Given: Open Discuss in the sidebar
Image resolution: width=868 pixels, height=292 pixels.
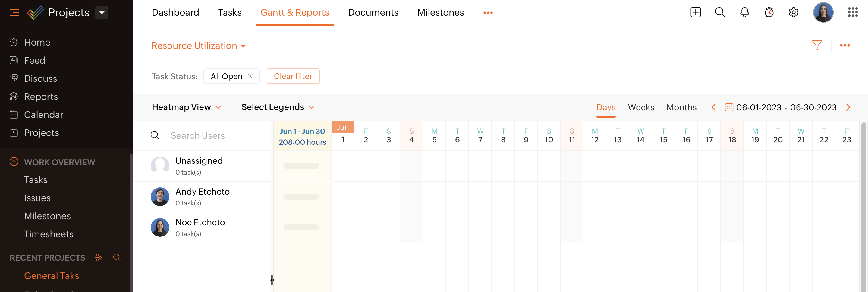Looking at the screenshot, I should point(40,78).
